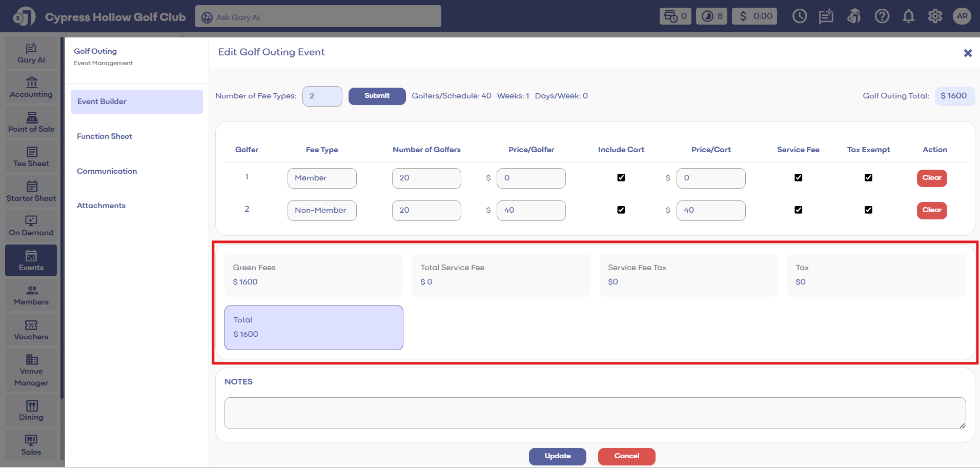
Task: Uncheck Include Cart for Member row
Action: [621, 178]
